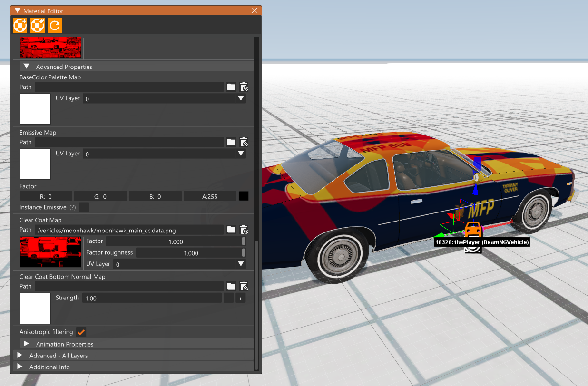Click the red texture thumbnail at panel top
588x386 pixels.
(50, 47)
